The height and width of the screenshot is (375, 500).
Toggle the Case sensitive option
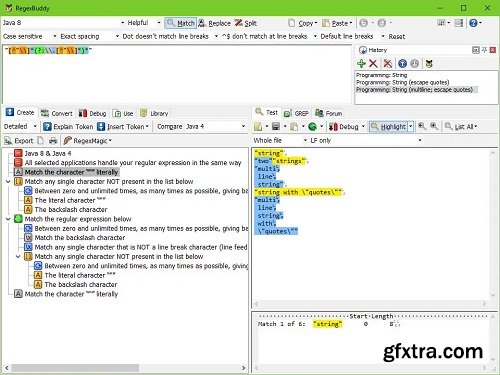pyautogui.click(x=29, y=36)
